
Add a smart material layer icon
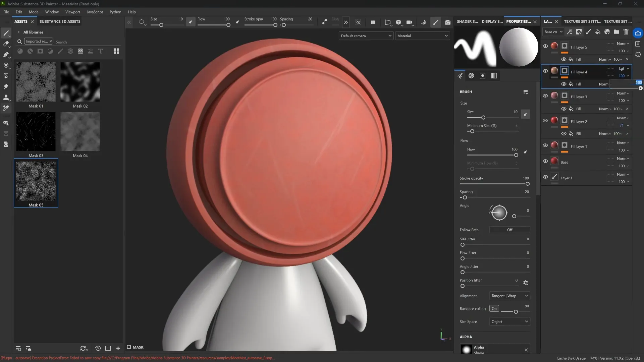(x=607, y=32)
